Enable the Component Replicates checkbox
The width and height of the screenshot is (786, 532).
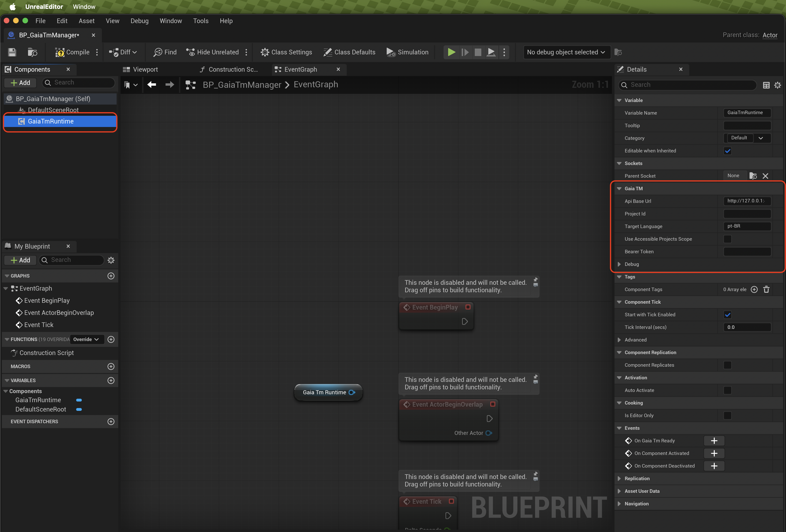tap(728, 365)
